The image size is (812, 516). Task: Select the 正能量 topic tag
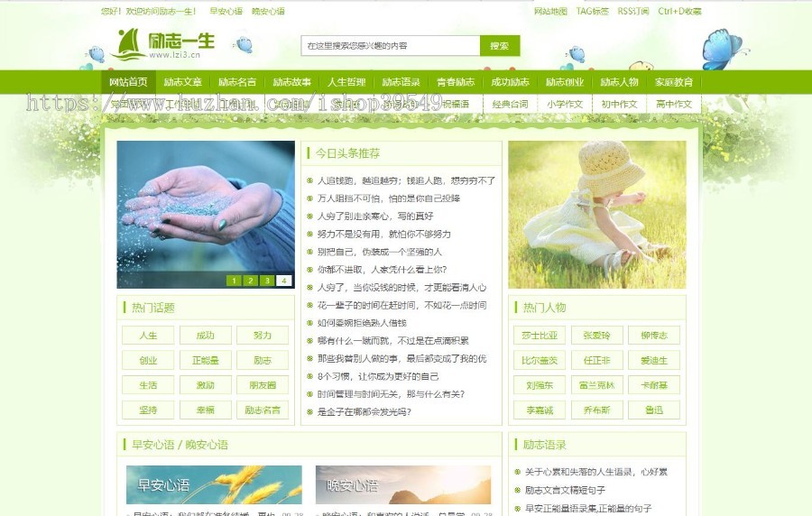tap(206, 360)
